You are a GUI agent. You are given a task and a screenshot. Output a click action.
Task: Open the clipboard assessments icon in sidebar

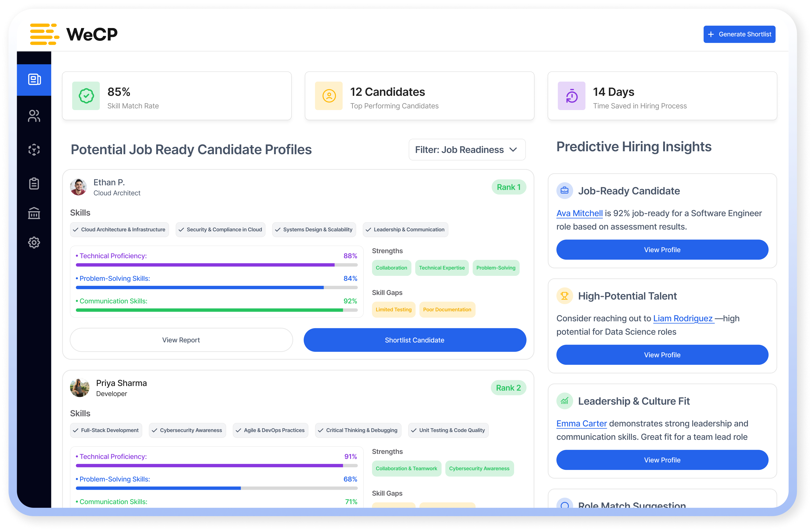(x=34, y=183)
